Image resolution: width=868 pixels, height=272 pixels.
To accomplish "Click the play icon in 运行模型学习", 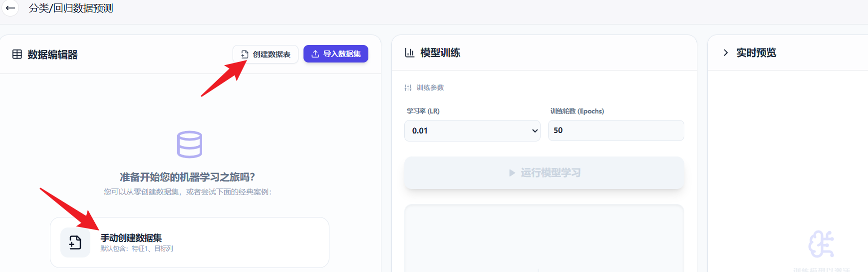I will [512, 173].
